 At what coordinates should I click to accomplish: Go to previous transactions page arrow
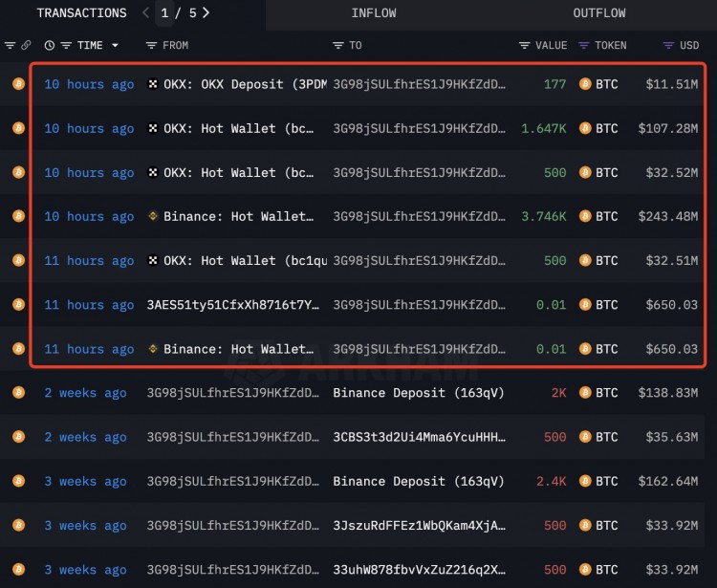pos(146,12)
